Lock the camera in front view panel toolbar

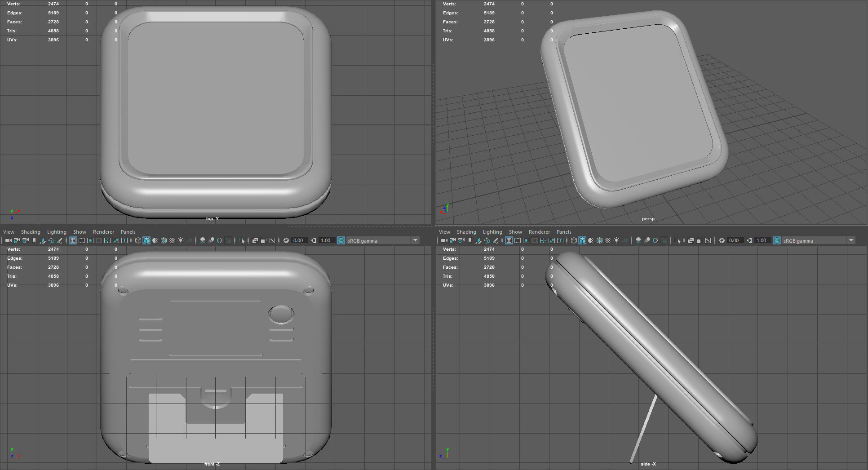pos(17,240)
